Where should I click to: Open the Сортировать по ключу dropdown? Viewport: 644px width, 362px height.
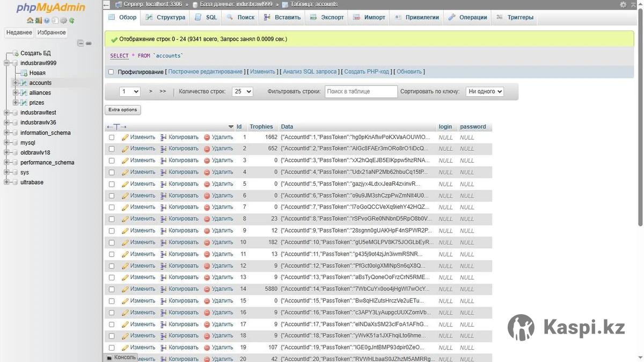pyautogui.click(x=484, y=92)
